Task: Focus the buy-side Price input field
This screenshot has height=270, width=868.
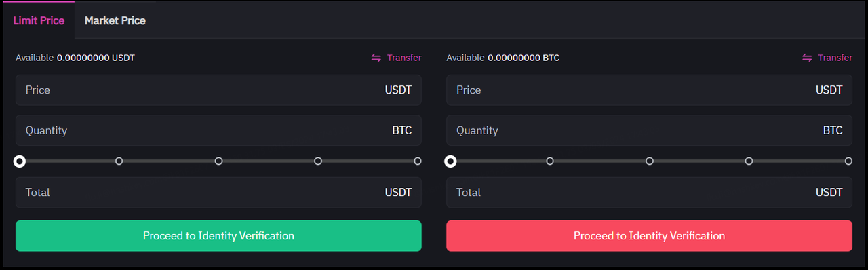Action: click(x=218, y=90)
